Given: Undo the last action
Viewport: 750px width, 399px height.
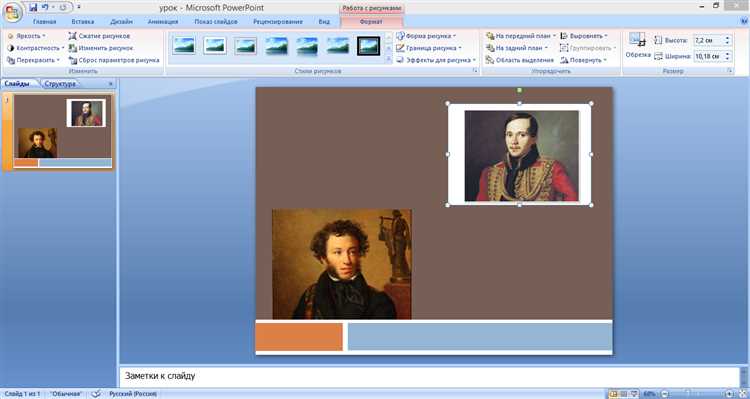Looking at the screenshot, I should pos(45,8).
